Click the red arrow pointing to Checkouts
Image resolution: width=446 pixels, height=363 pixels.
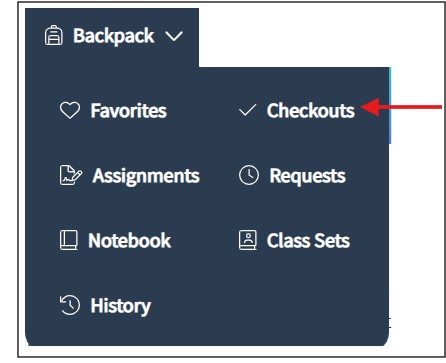402,107
